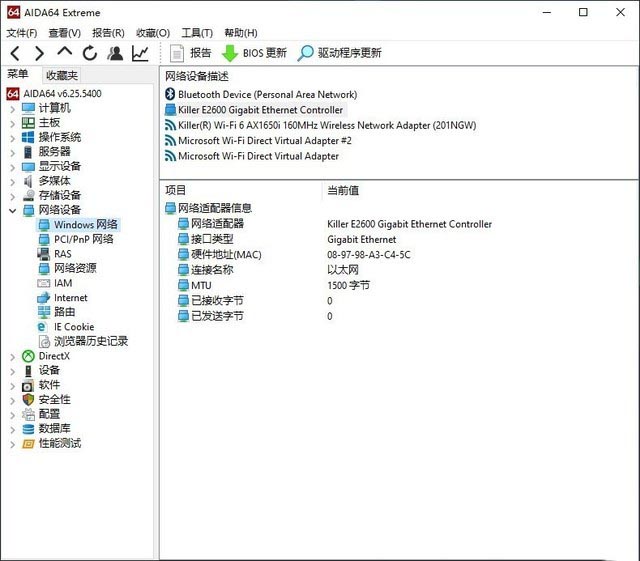The width and height of the screenshot is (640, 561).
Task: Open the user profile icon in the toolbar
Action: 115,53
